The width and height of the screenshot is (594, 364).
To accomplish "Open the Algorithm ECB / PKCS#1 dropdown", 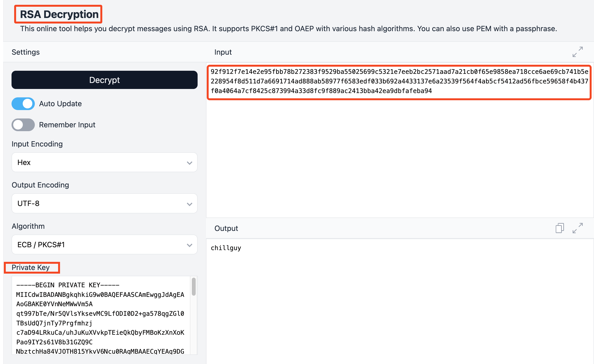I will [x=104, y=245].
